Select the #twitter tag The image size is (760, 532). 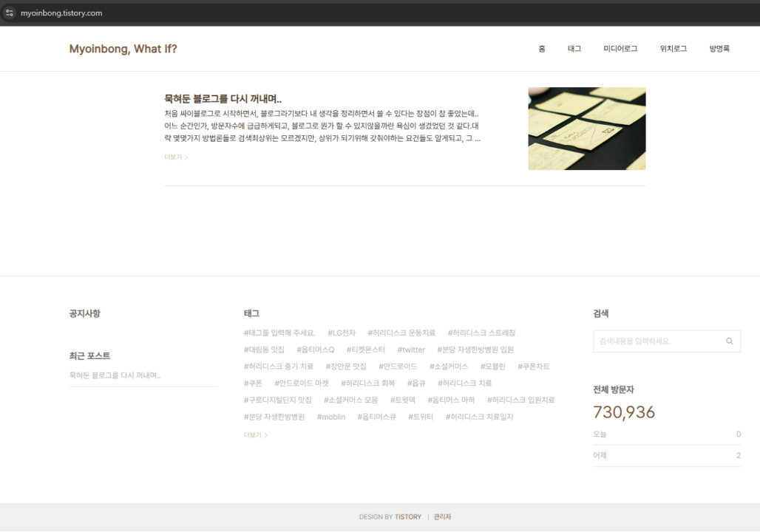[411, 349]
